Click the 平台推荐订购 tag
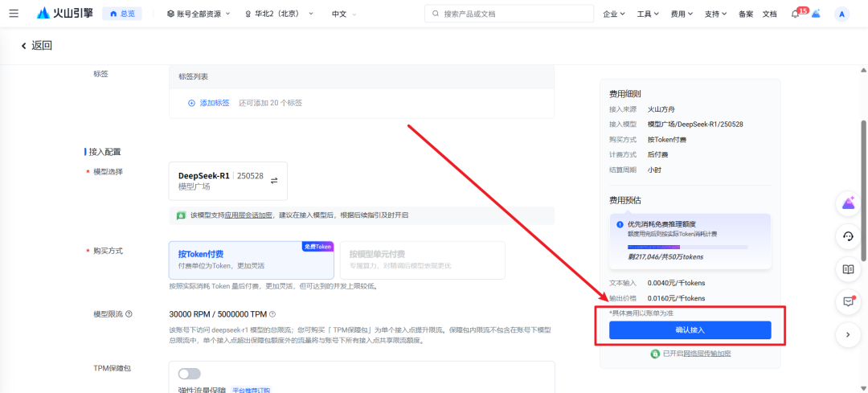The height and width of the screenshot is (393, 868). point(251,391)
